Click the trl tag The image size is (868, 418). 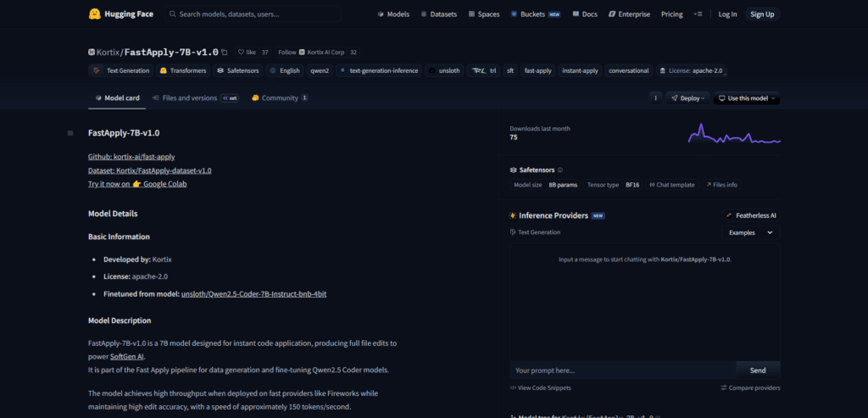[484, 70]
